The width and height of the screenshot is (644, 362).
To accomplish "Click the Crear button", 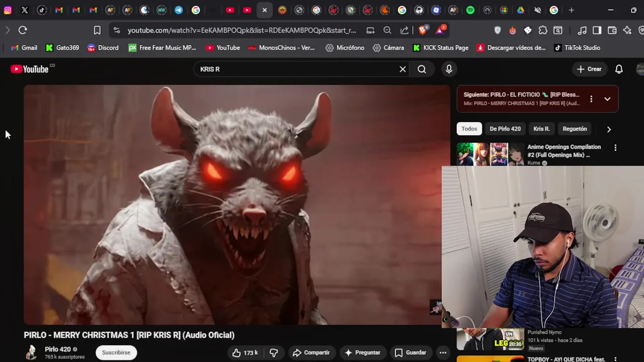I will coord(589,69).
